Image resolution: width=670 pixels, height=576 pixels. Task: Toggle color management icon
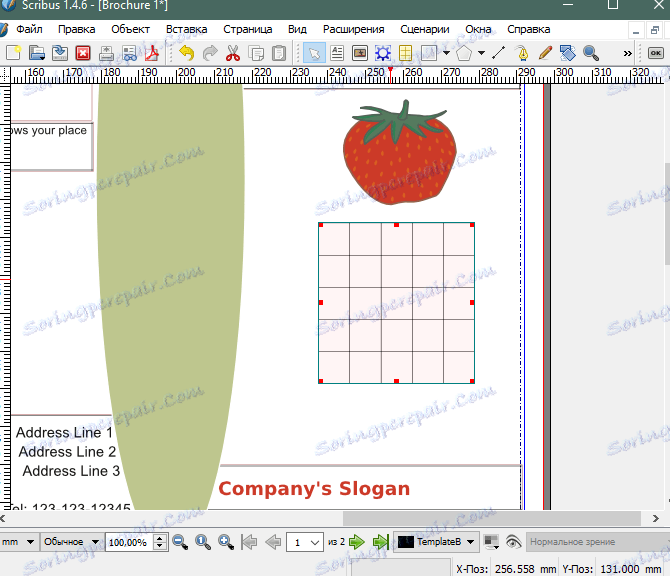[491, 542]
